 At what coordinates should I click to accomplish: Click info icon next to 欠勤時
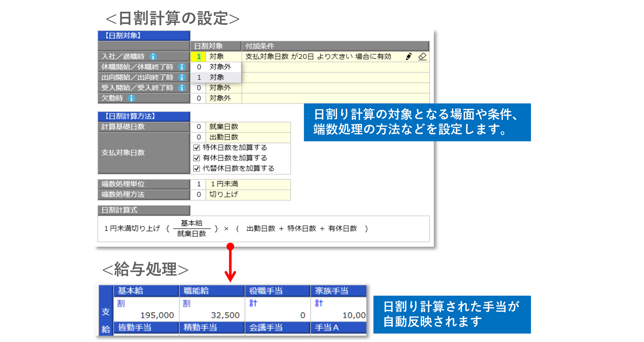[x=132, y=98]
